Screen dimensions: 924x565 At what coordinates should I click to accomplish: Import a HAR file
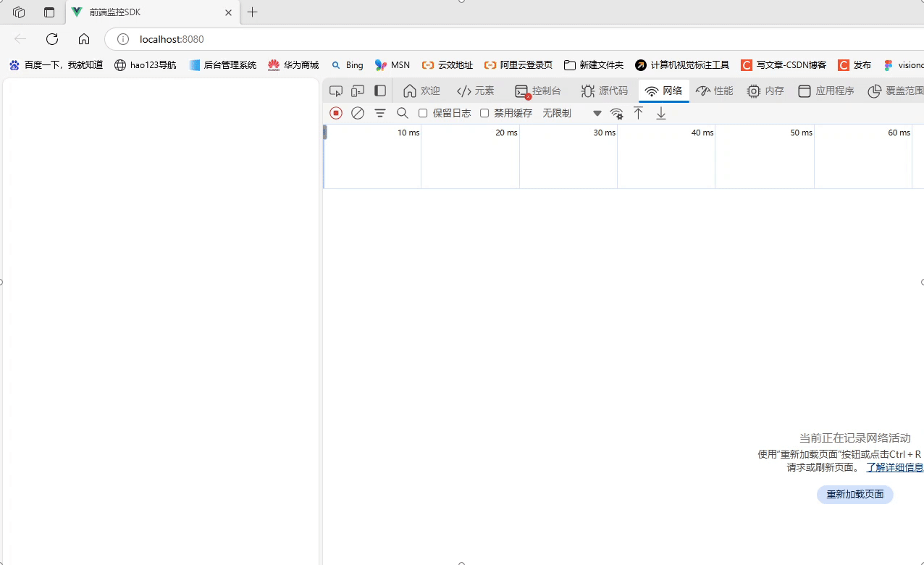coord(638,113)
